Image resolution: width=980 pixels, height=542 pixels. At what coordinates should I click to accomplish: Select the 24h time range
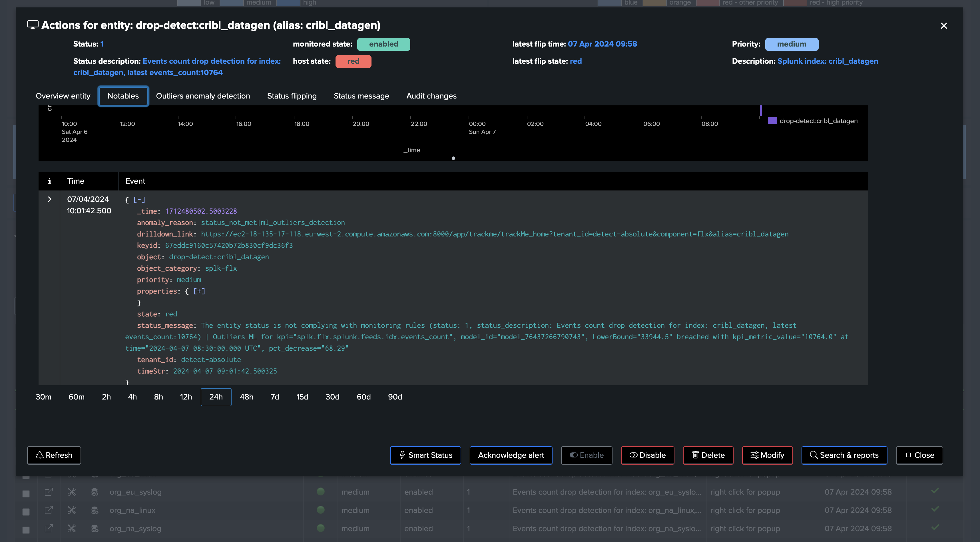point(216,397)
